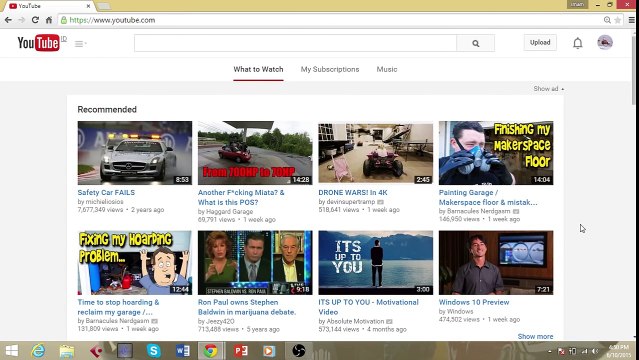
Task: Click the Chrome taskbar icon
Action: click(x=211, y=351)
